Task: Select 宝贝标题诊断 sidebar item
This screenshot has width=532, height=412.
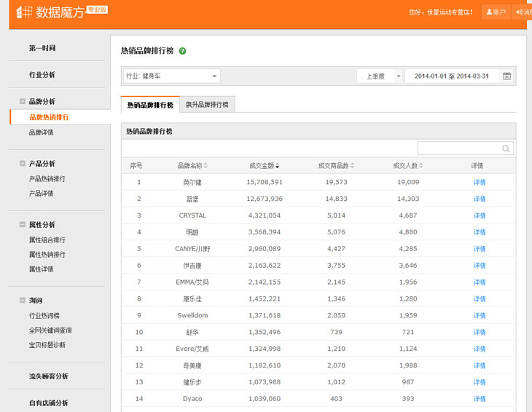Action: click(47, 345)
